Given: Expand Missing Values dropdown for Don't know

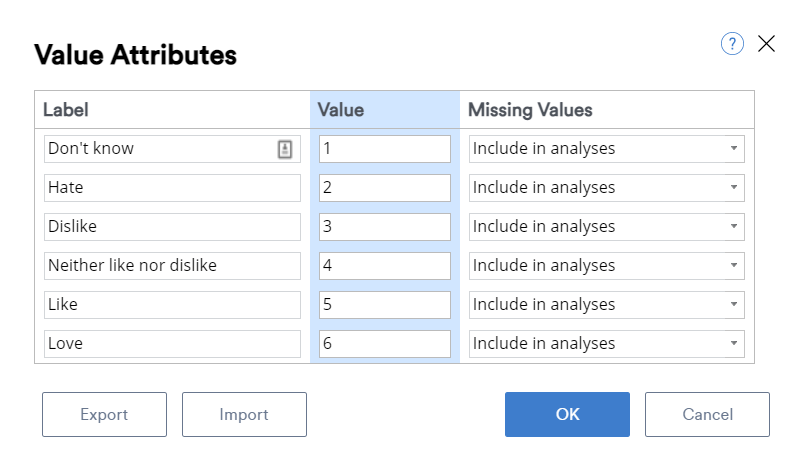Looking at the screenshot, I should coord(606,149).
